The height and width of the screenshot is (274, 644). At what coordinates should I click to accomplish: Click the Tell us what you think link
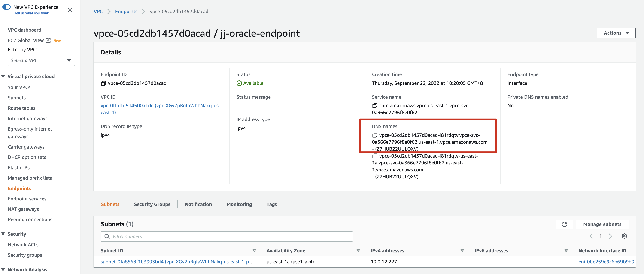tap(31, 13)
